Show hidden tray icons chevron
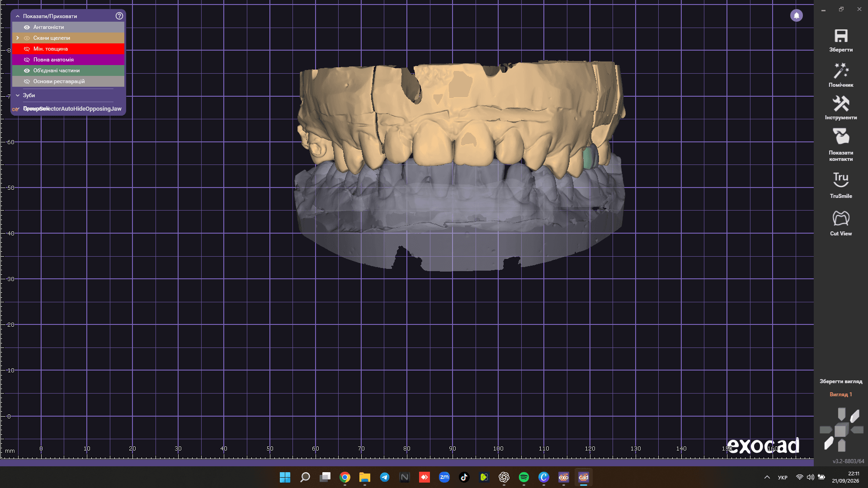The height and width of the screenshot is (488, 868). (767, 477)
